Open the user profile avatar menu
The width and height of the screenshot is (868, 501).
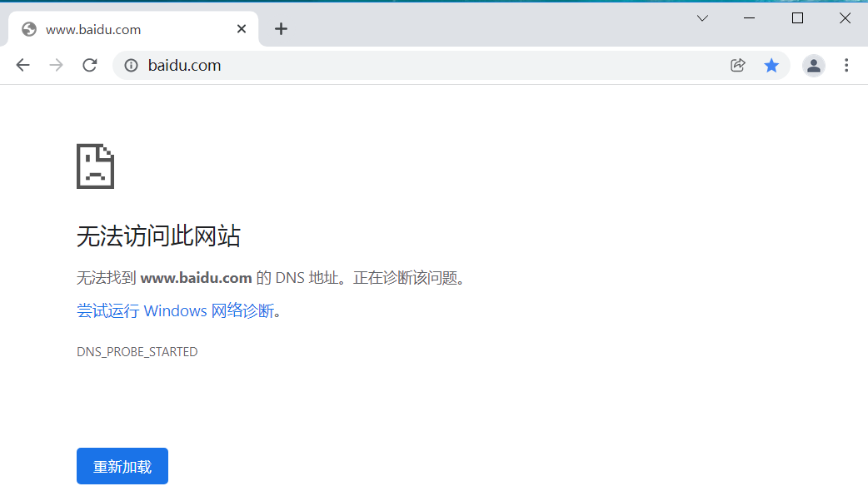tap(814, 65)
